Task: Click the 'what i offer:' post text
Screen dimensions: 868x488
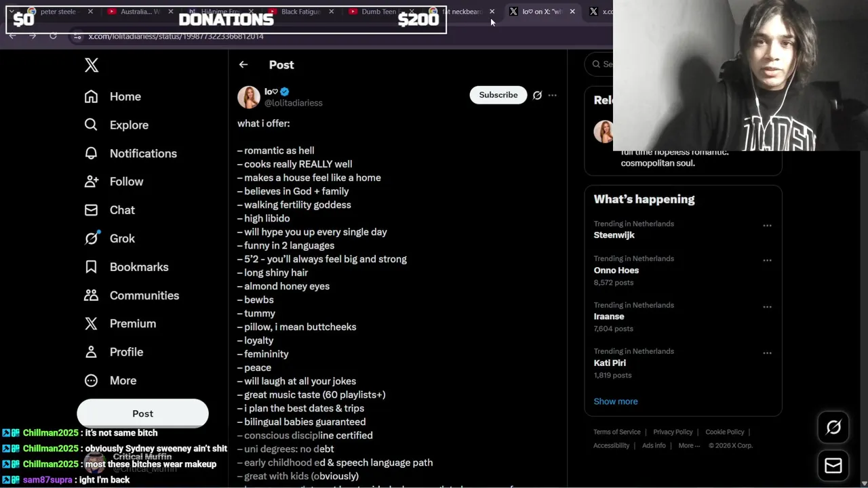Action: (x=263, y=123)
